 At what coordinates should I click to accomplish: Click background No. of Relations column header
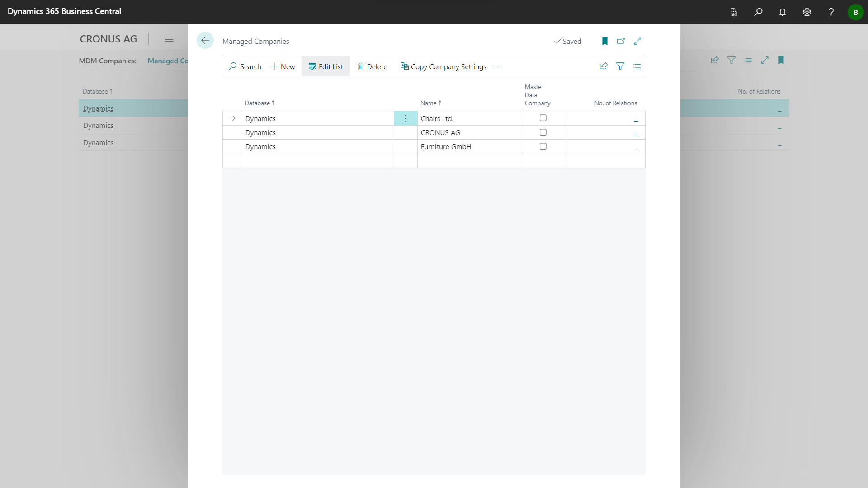pos(759,91)
